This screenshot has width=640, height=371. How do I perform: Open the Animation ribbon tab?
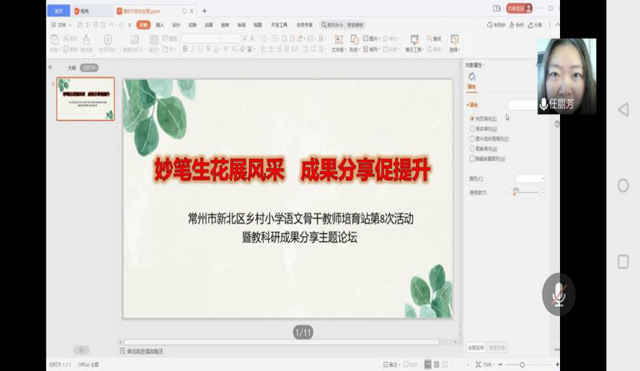(x=209, y=25)
